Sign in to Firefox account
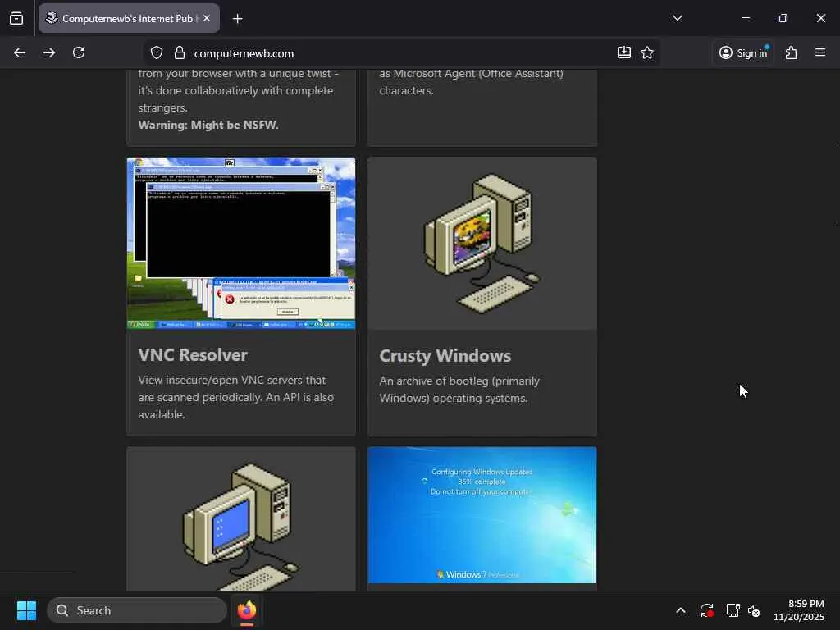 pos(743,52)
